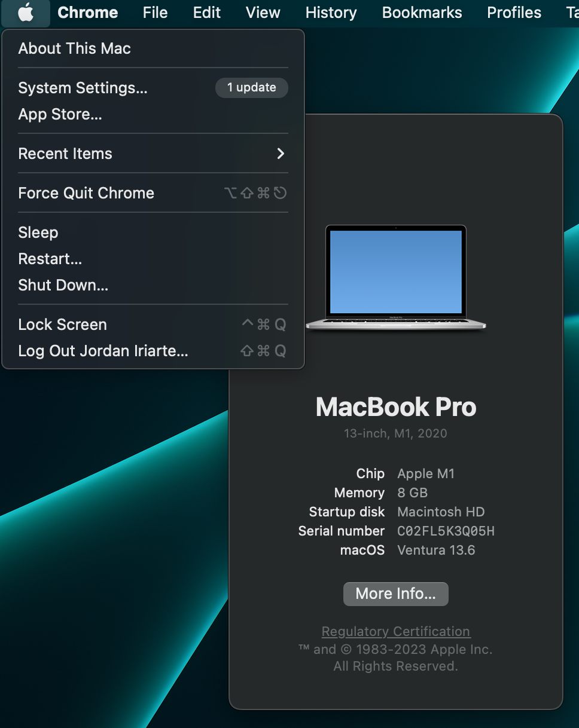The height and width of the screenshot is (728, 579).
Task: Select Force Quit Chrome
Action: point(86,193)
